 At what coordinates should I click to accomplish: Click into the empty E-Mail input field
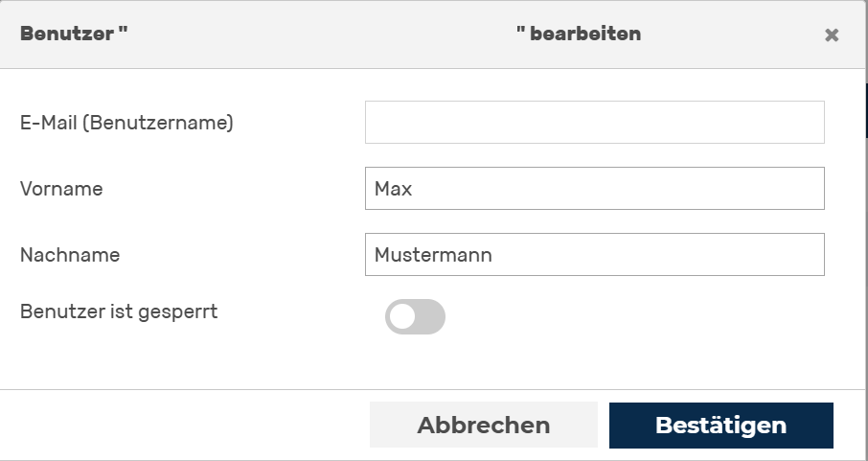point(595,122)
